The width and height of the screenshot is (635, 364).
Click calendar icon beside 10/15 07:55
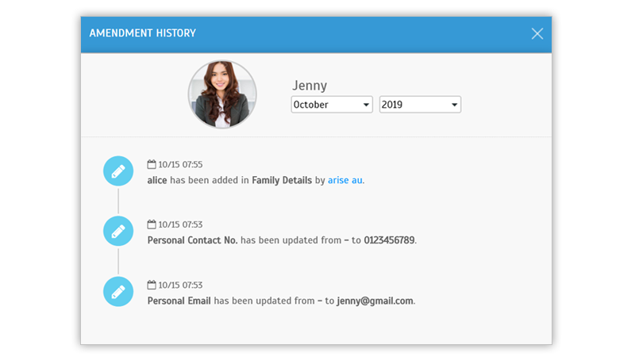[x=152, y=164]
